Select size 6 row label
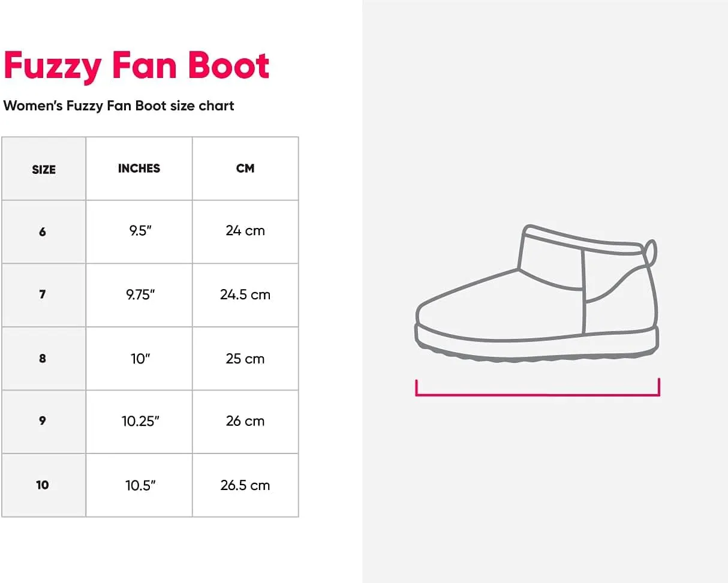Viewport: 728px width, 583px height. [x=44, y=232]
